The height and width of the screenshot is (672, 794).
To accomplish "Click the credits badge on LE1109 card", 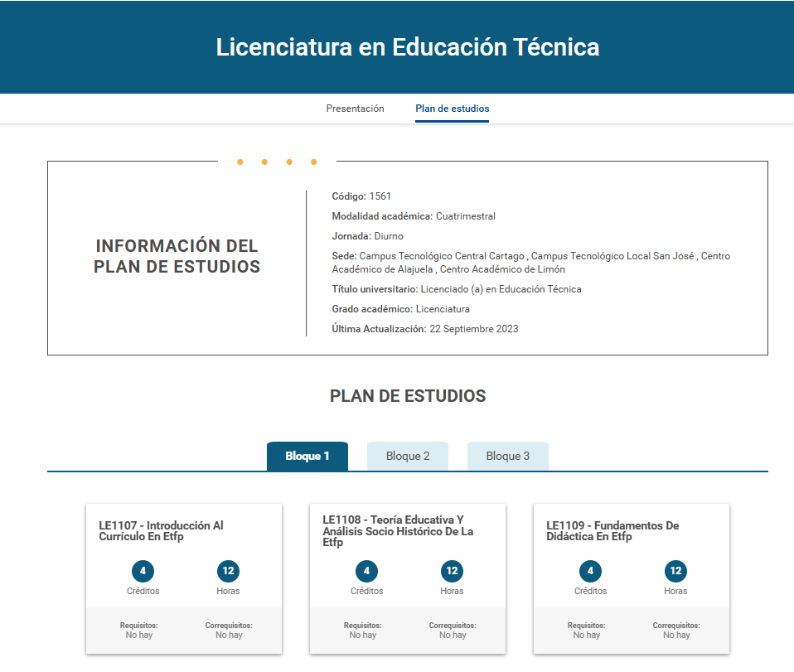I will pos(590,571).
